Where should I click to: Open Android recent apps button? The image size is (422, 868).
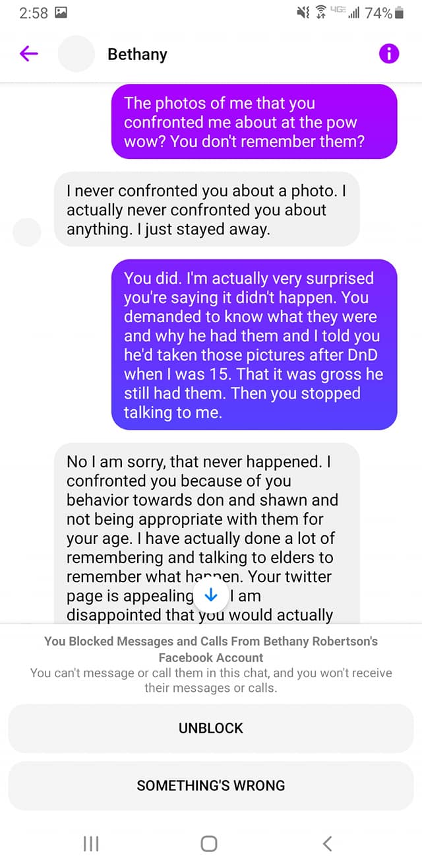[91, 843]
